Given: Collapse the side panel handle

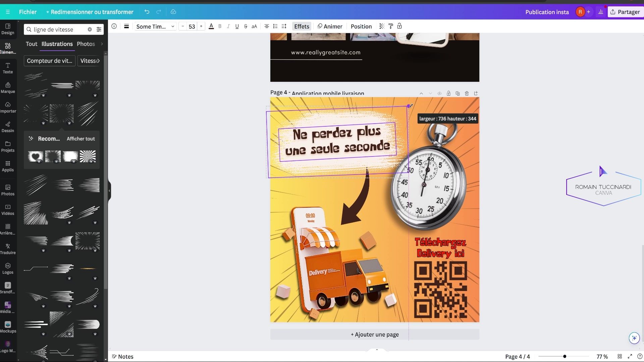Looking at the screenshot, I should point(109,191).
